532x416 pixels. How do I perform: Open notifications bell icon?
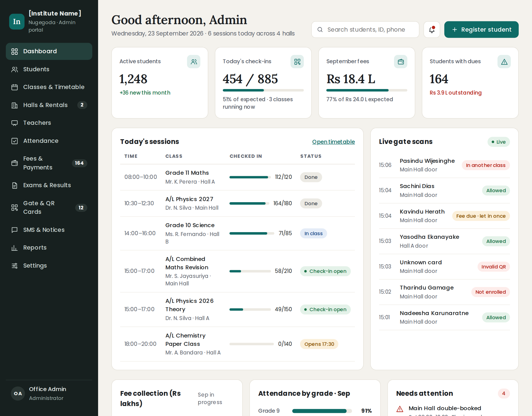pos(432,30)
